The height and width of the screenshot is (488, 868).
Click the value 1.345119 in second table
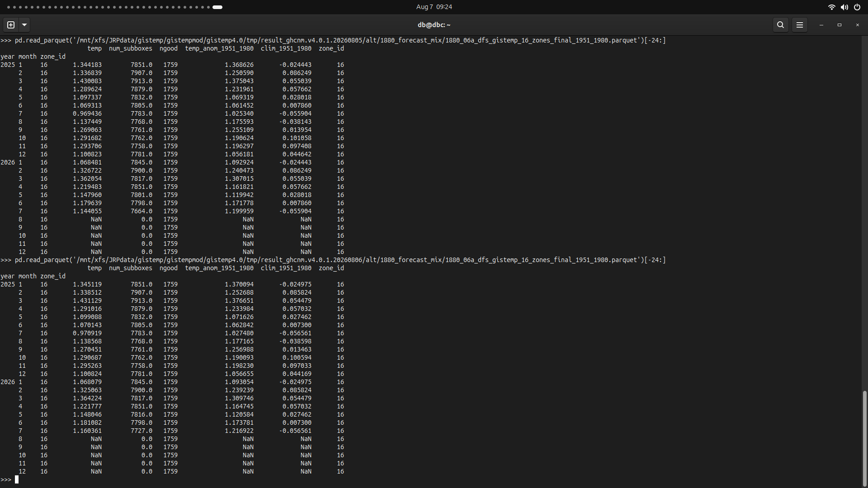pos(87,284)
